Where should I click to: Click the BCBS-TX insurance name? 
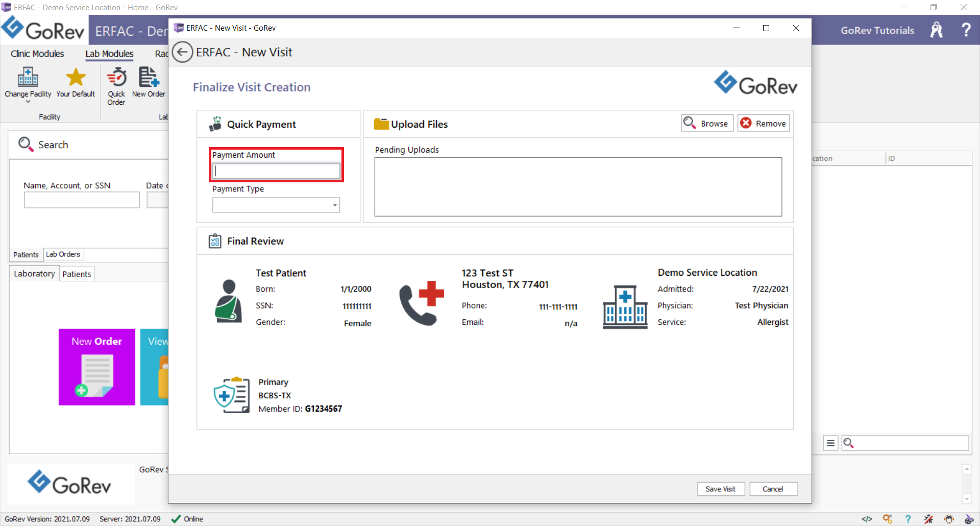275,395
